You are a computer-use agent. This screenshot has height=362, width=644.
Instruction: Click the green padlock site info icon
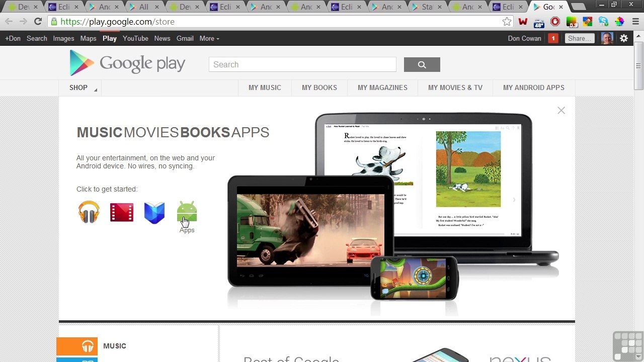pos(54,22)
